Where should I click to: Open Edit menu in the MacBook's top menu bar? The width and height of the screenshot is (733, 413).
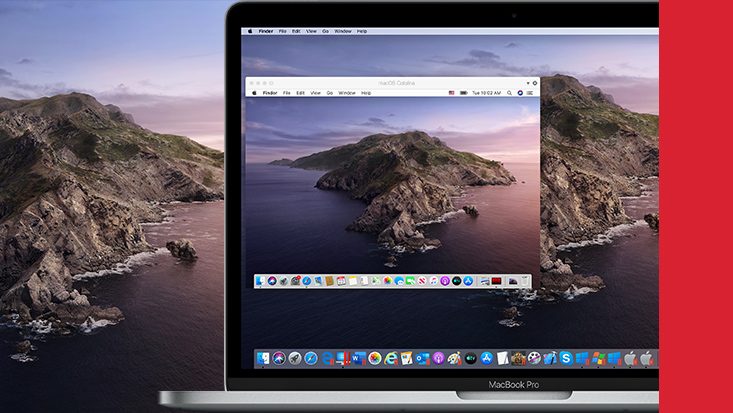(296, 31)
